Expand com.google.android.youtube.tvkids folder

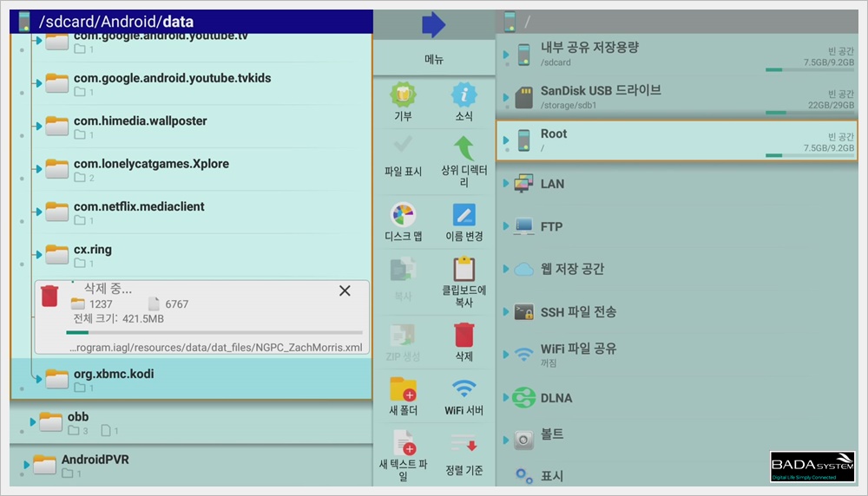tap(37, 83)
